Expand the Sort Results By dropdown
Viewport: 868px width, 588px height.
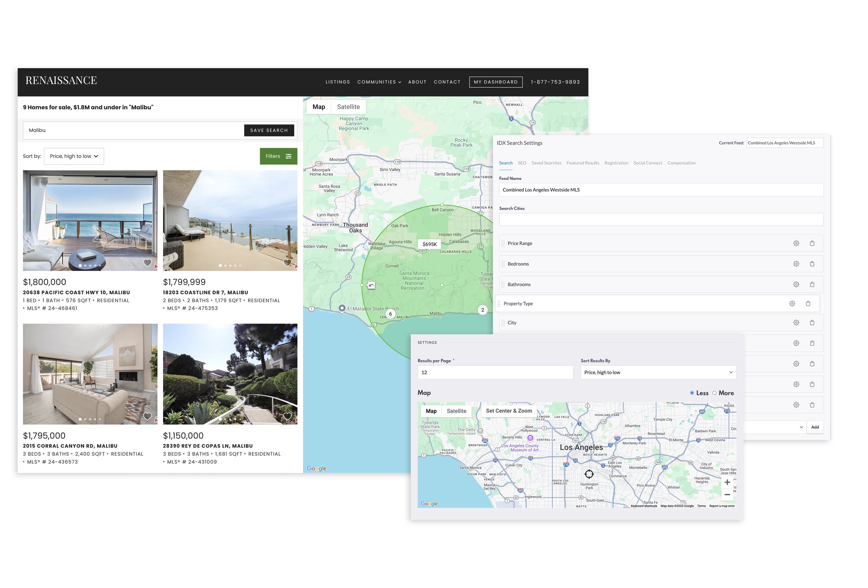click(x=658, y=372)
